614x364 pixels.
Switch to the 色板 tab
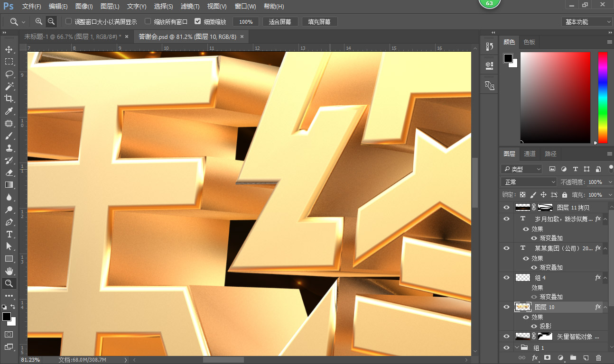(529, 42)
